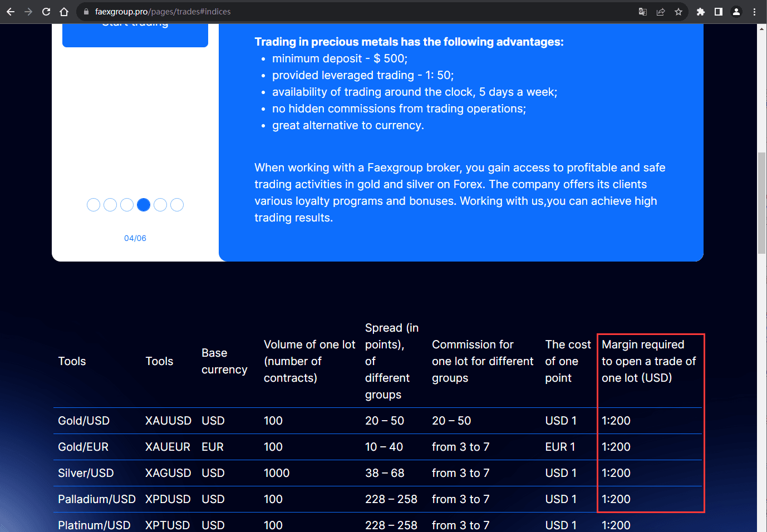Click XPDUSD symbol cell

(x=168, y=499)
